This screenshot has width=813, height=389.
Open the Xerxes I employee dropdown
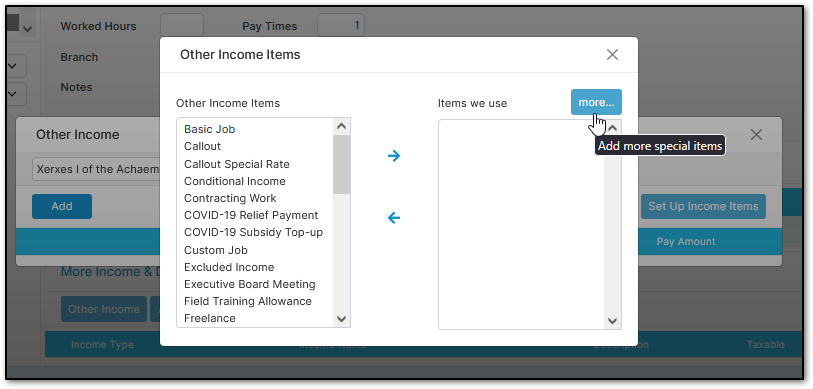point(96,170)
